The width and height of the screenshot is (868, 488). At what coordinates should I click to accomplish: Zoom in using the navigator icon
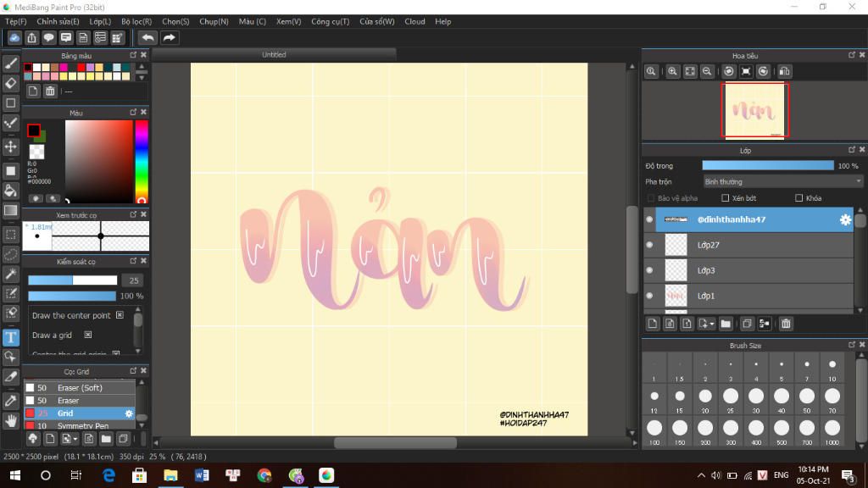tap(672, 71)
